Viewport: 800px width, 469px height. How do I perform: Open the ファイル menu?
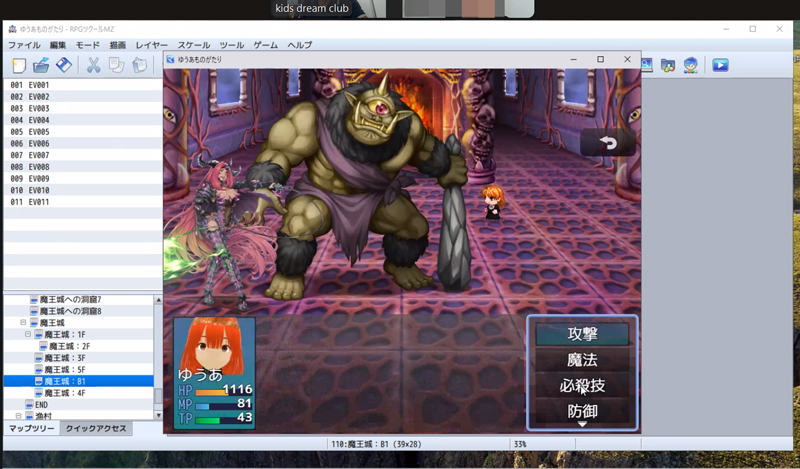click(x=24, y=45)
